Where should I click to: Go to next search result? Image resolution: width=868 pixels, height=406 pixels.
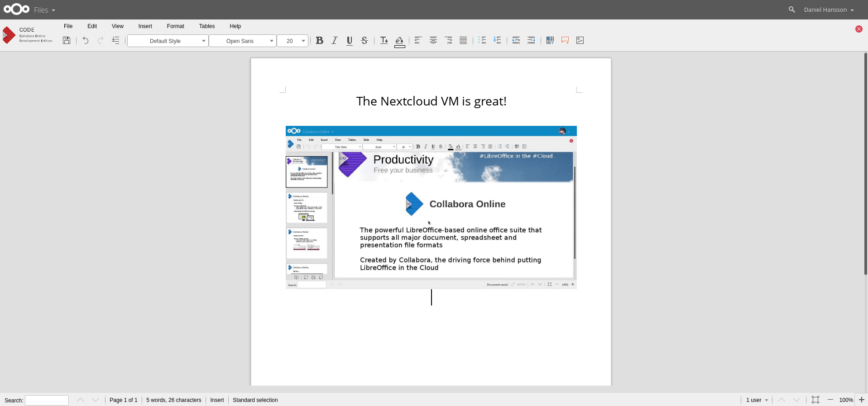[x=96, y=400]
